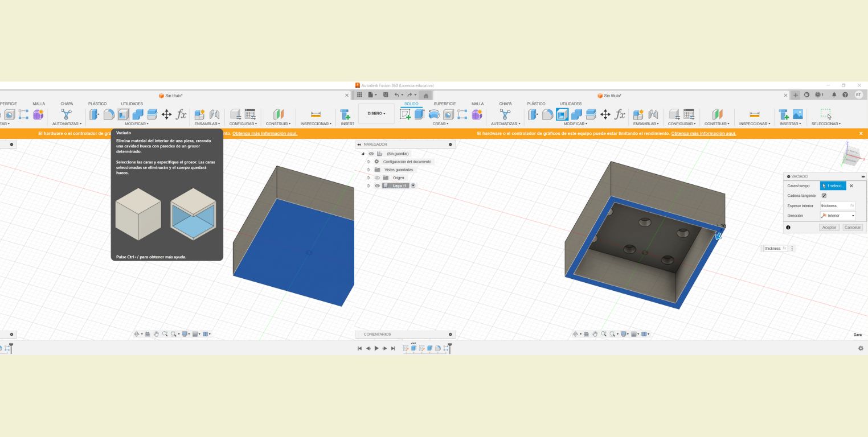868x437 pixels.
Task: Collapse the (Sin guardar) root node
Action: pyautogui.click(x=363, y=154)
